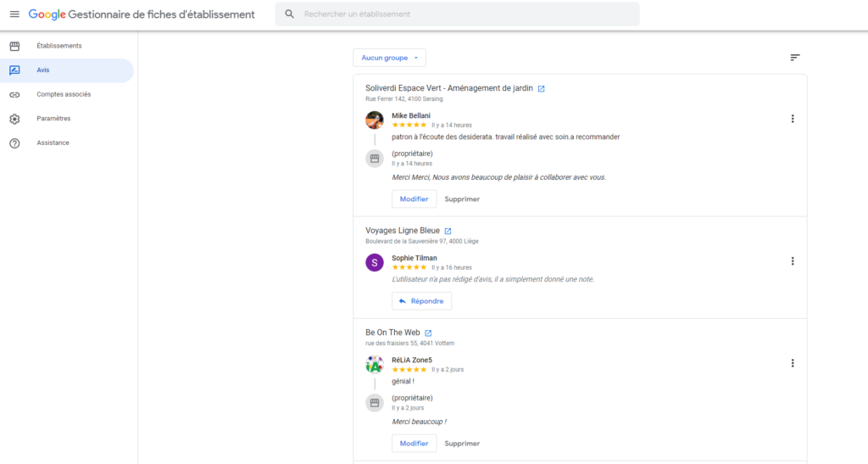Click 'Il y a 16 heures' timestamp

(x=452, y=267)
